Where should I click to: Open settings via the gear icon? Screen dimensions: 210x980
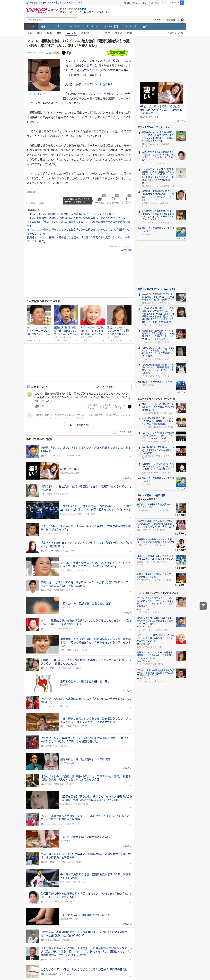tap(182, 20)
